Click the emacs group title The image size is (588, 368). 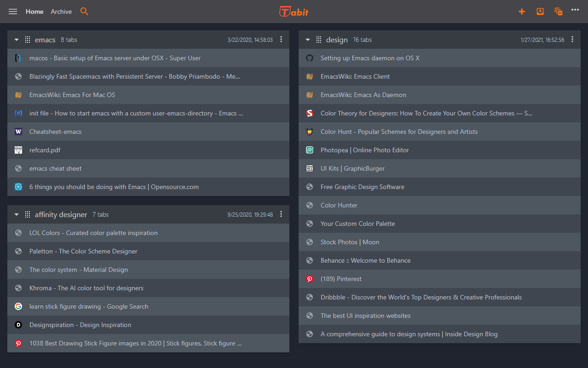[x=45, y=40]
